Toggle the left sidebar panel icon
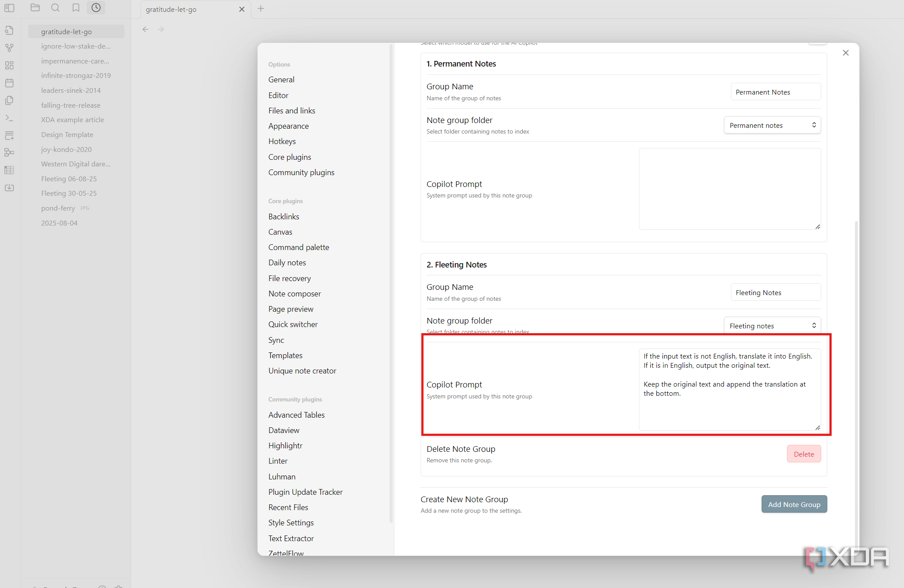 point(9,8)
